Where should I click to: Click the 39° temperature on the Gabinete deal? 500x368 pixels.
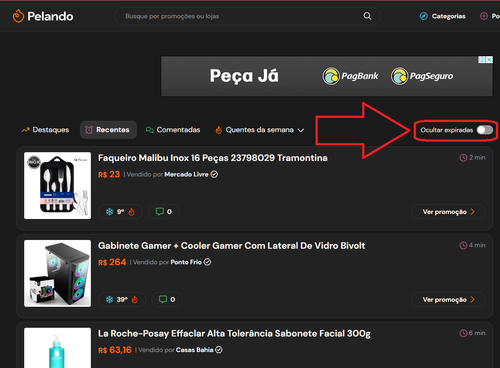point(122,299)
